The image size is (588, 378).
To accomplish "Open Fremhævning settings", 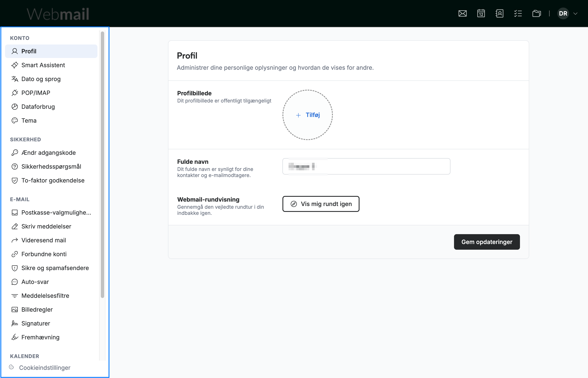I will tap(51, 337).
